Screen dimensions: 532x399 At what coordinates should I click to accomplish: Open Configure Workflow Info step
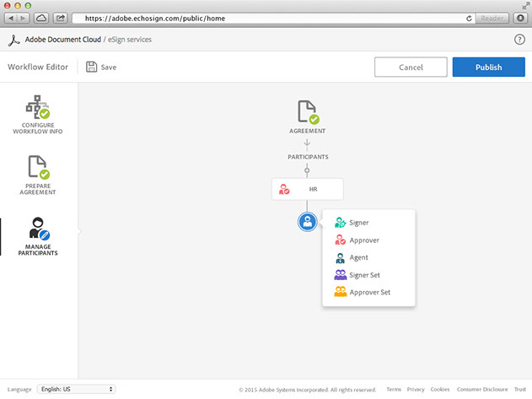[38, 114]
